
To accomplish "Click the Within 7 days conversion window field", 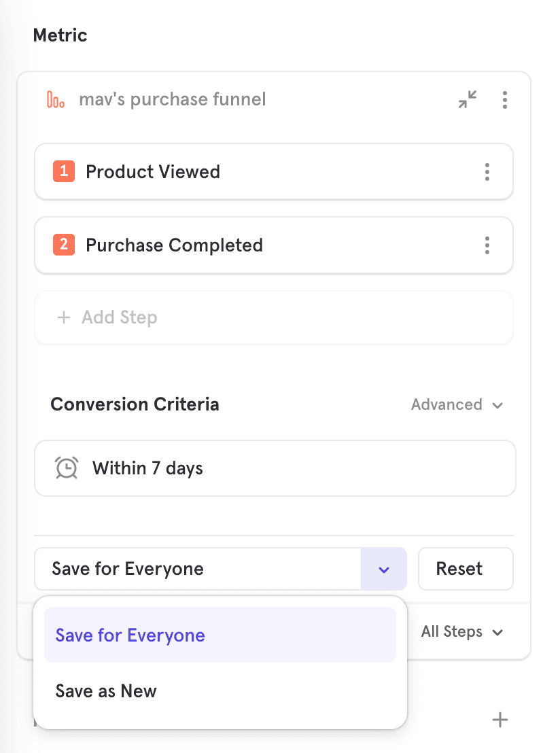I will [275, 468].
